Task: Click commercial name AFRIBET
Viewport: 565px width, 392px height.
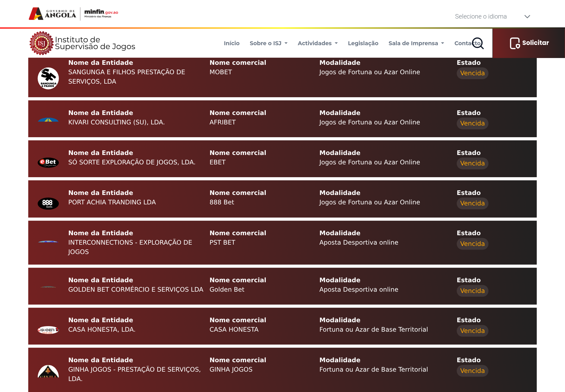Action: pos(223,122)
